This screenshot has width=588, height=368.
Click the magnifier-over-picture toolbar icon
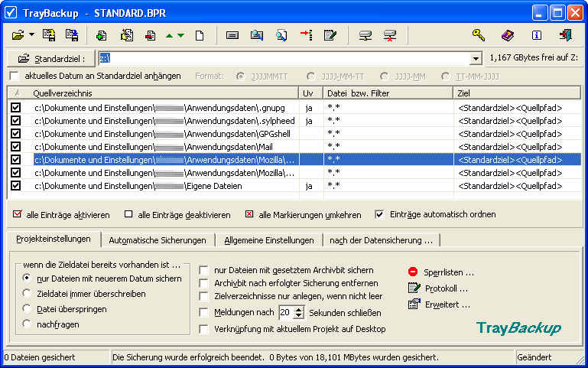pyautogui.click(x=257, y=36)
